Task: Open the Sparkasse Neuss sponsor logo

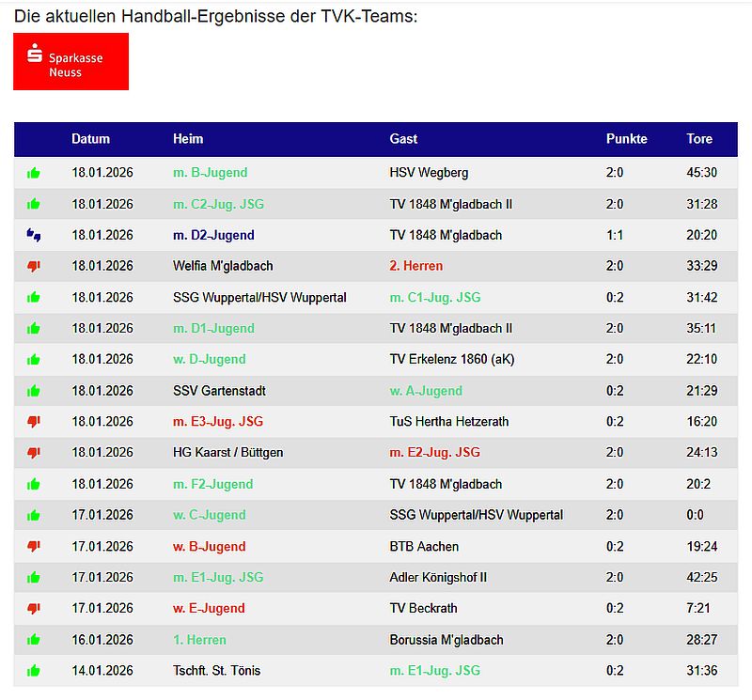Action: (70, 62)
